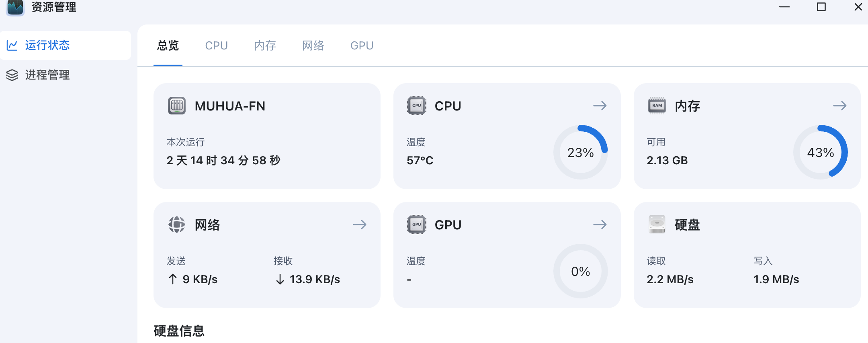Click the CPU chip icon
The width and height of the screenshot is (868, 343).
(416, 106)
